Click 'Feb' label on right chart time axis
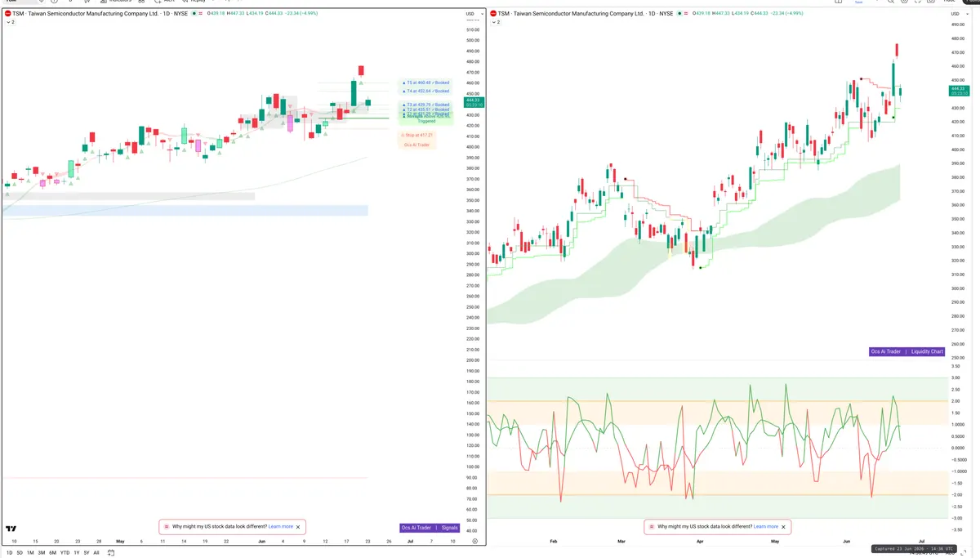The height and width of the screenshot is (558, 980). (554, 541)
